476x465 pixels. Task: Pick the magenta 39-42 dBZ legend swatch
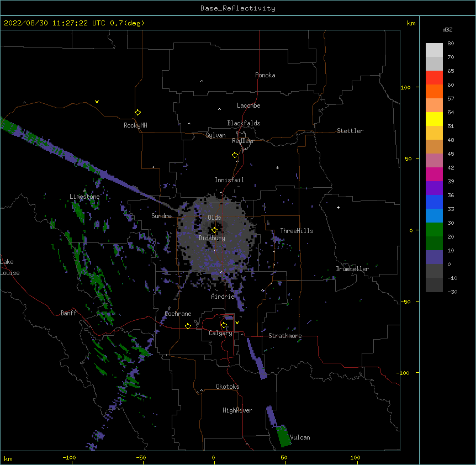click(434, 174)
